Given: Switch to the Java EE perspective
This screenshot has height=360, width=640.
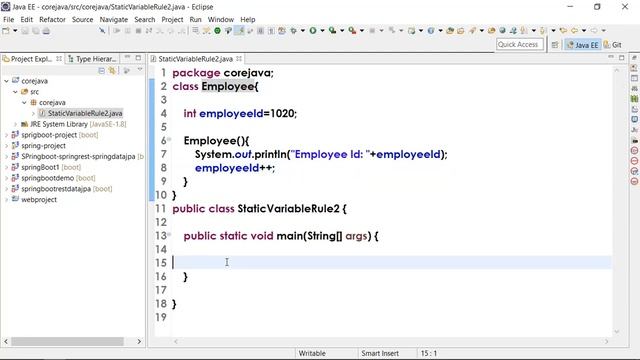Looking at the screenshot, I should coord(582,45).
